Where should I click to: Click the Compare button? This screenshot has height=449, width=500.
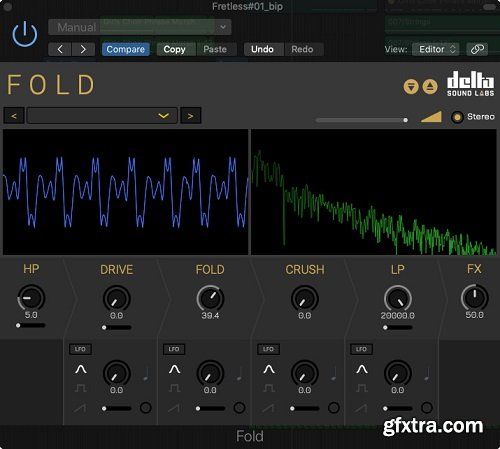coord(126,49)
